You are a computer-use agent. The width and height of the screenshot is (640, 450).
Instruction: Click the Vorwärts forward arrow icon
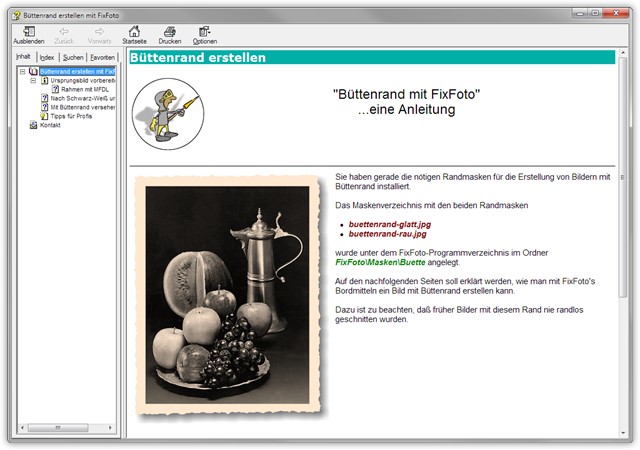pyautogui.click(x=99, y=31)
